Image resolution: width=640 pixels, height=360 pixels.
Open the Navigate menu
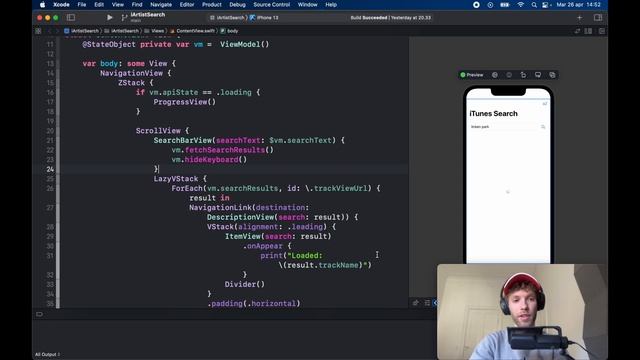[161, 5]
